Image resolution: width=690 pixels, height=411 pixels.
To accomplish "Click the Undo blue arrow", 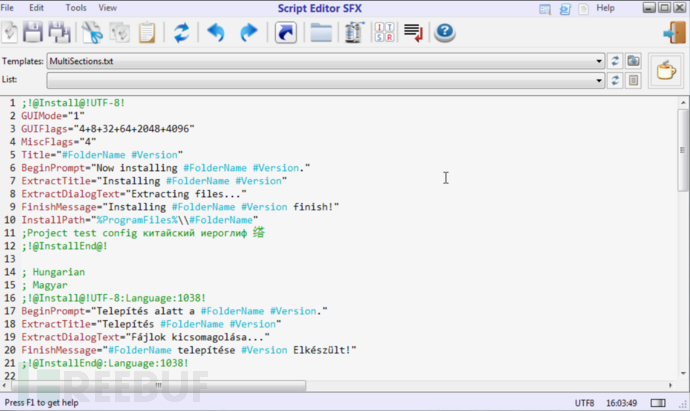I will tap(216, 33).
